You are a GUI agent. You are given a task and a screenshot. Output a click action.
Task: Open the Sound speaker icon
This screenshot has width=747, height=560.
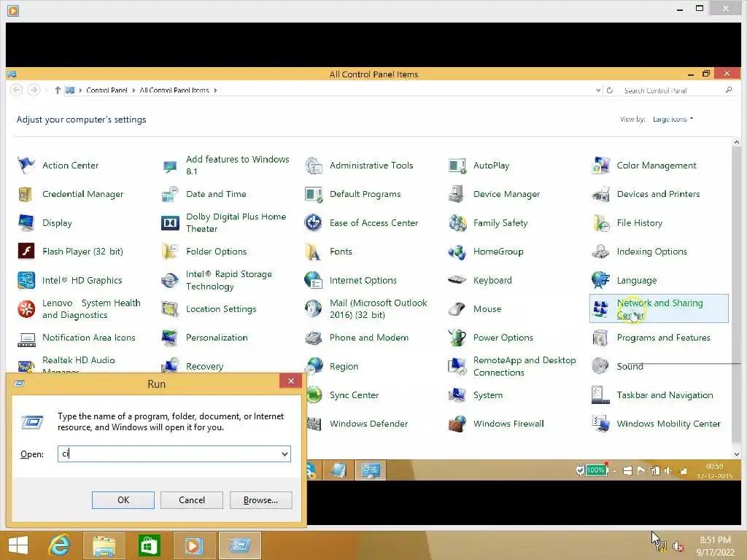pyautogui.click(x=601, y=366)
